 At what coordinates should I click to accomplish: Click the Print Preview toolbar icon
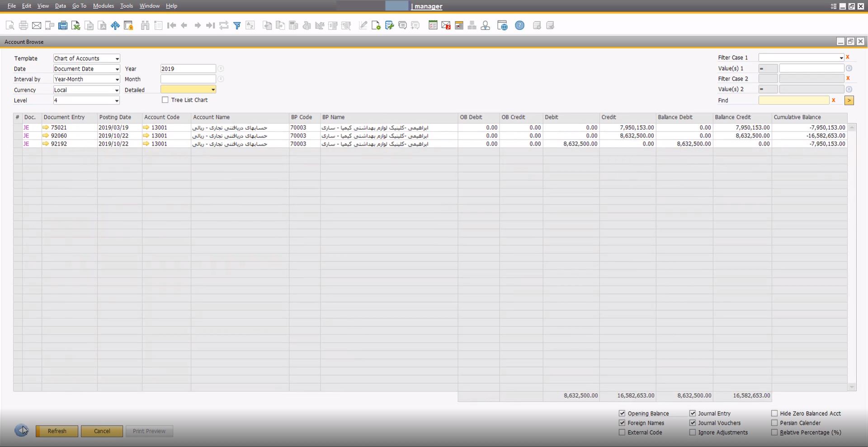tap(10, 25)
